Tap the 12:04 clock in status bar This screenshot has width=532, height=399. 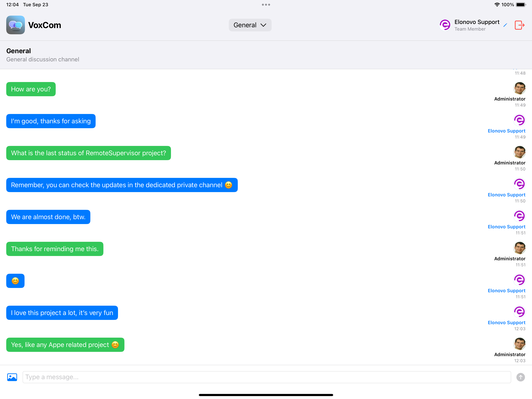pyautogui.click(x=12, y=4)
